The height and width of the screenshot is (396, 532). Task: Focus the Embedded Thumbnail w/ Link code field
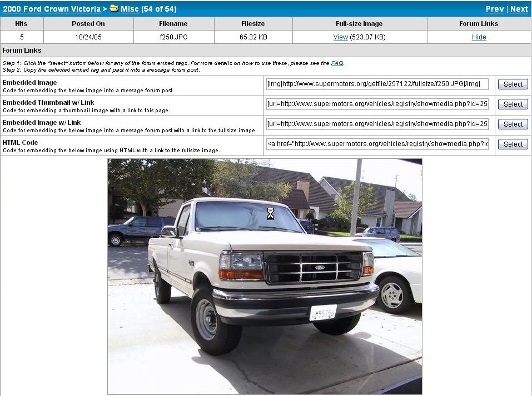point(377,104)
